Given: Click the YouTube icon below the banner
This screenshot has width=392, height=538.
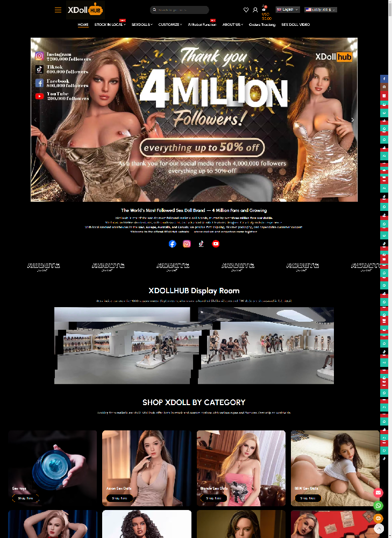Looking at the screenshot, I should (x=216, y=244).
